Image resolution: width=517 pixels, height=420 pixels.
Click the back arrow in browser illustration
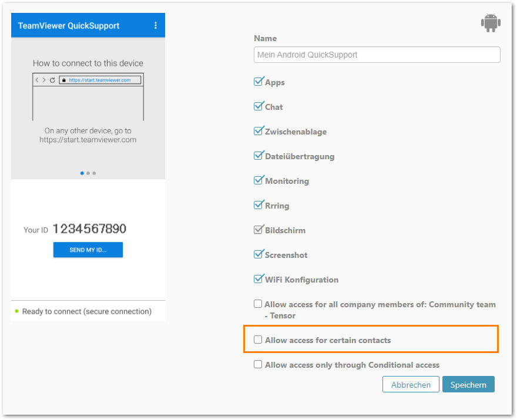pyautogui.click(x=37, y=80)
